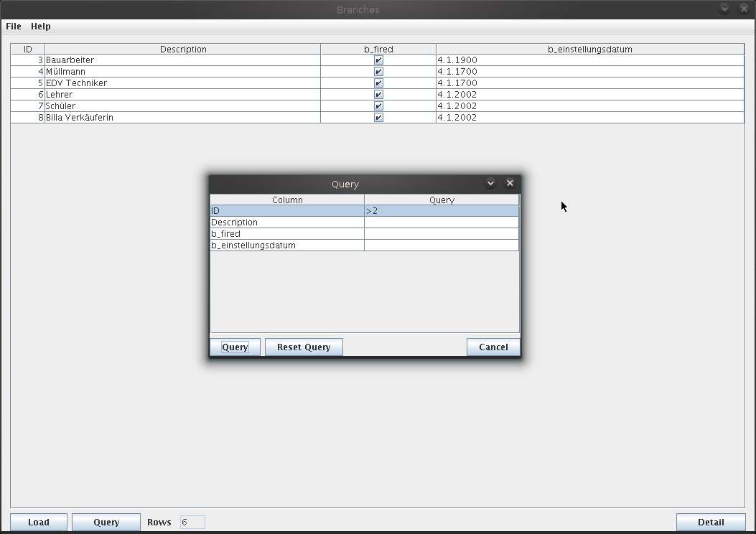Click the b_einstellungsdatum query input cell
Viewport: 756px width, 534px height.
(441, 245)
